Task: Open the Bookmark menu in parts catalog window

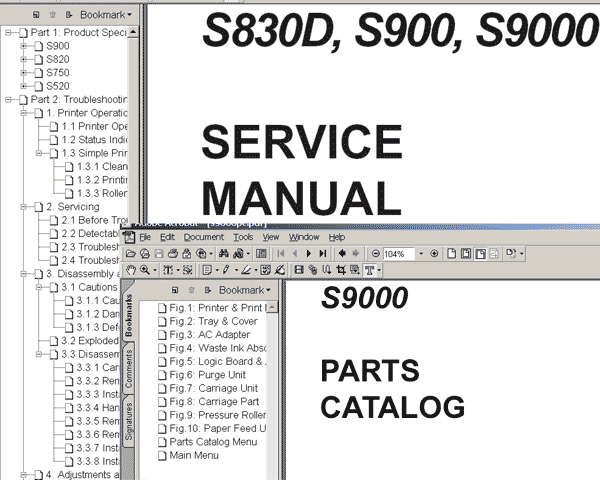Action: pyautogui.click(x=245, y=290)
